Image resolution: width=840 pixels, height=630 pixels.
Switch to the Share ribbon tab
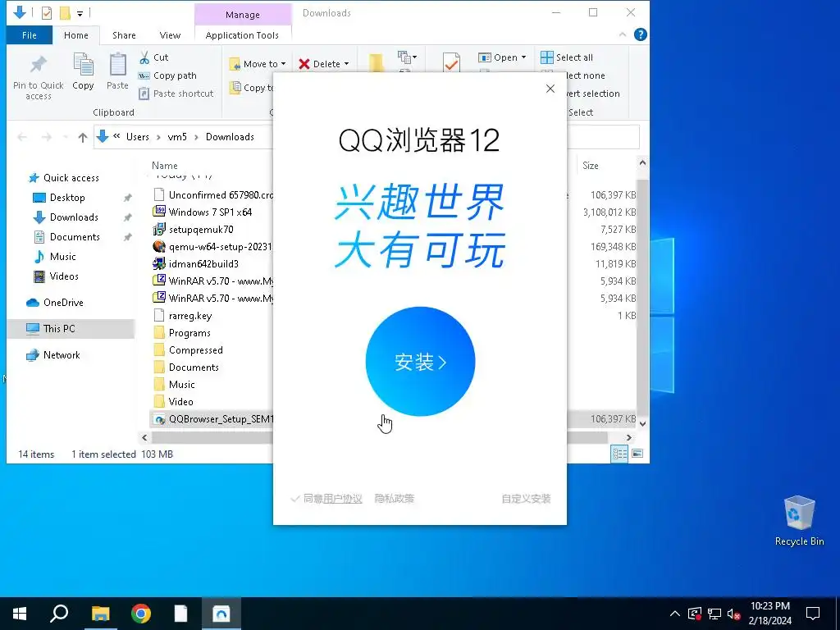pos(124,35)
